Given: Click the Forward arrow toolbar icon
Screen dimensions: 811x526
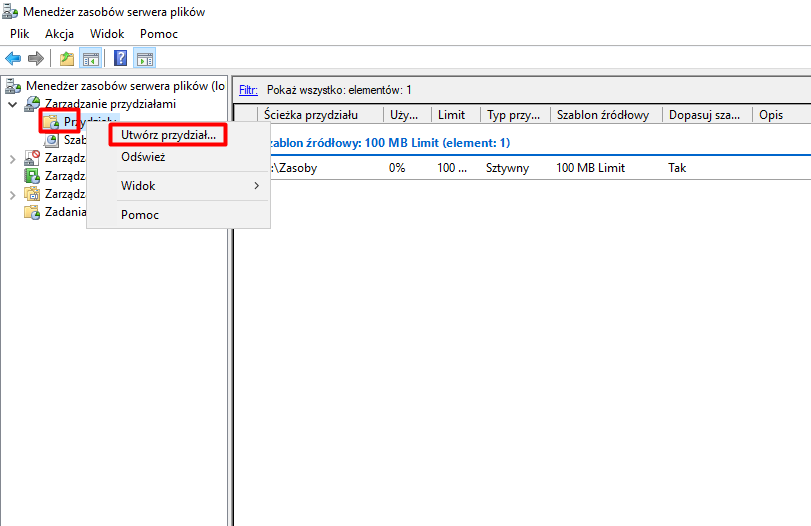Looking at the screenshot, I should tap(36, 58).
